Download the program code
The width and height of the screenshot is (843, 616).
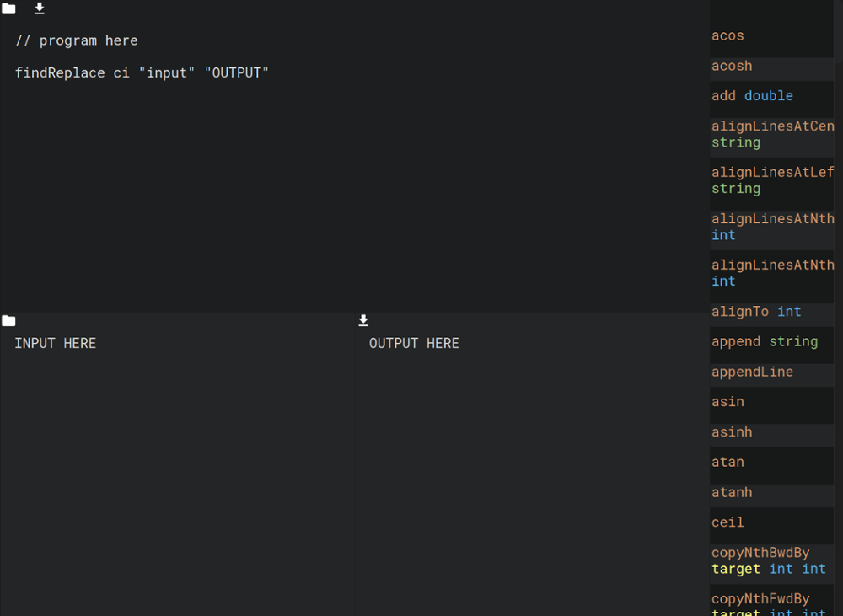(x=39, y=8)
